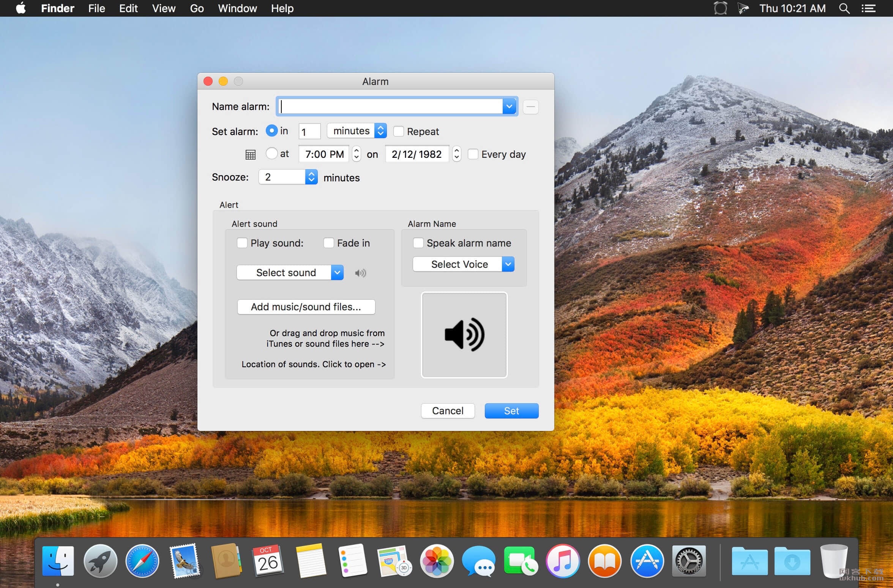This screenshot has height=588, width=893.
Task: Open Maps app in Dock
Action: click(394, 561)
